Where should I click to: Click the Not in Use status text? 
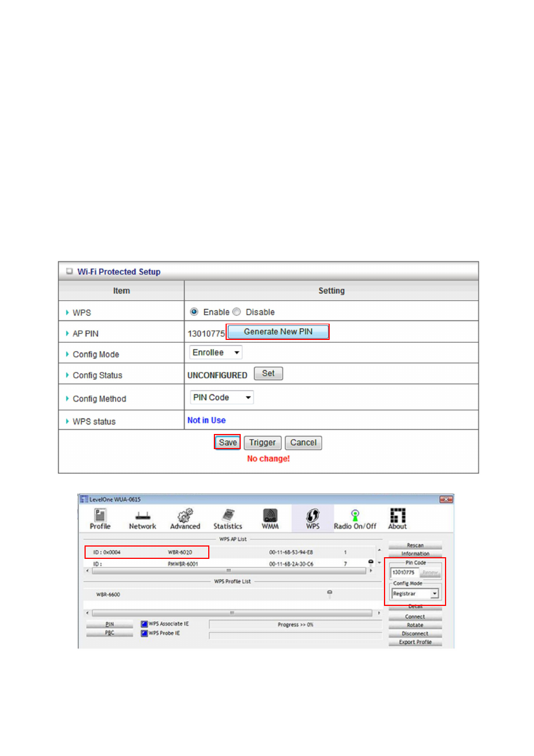click(207, 421)
